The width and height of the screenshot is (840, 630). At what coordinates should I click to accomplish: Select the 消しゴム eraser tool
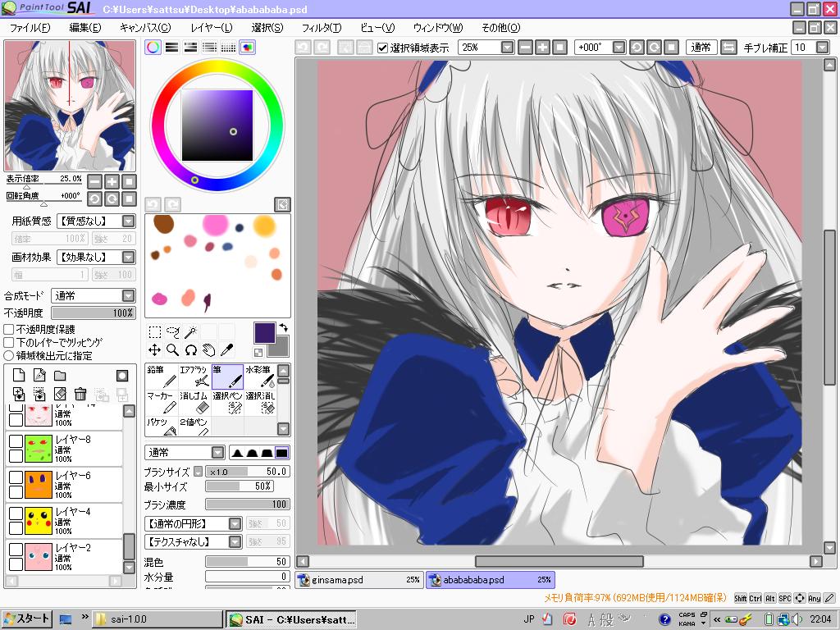[194, 402]
